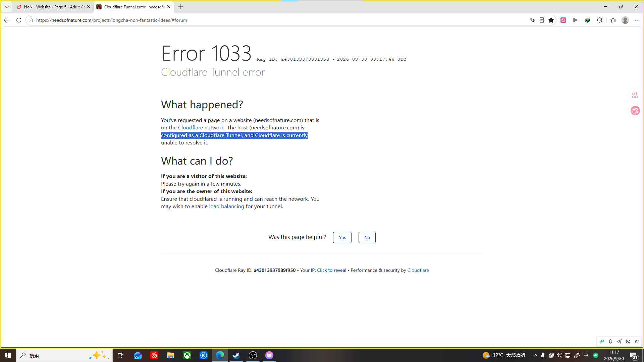Follow the Cloudflare link in What happened
Image resolution: width=644 pixels, height=362 pixels.
pos(190,128)
